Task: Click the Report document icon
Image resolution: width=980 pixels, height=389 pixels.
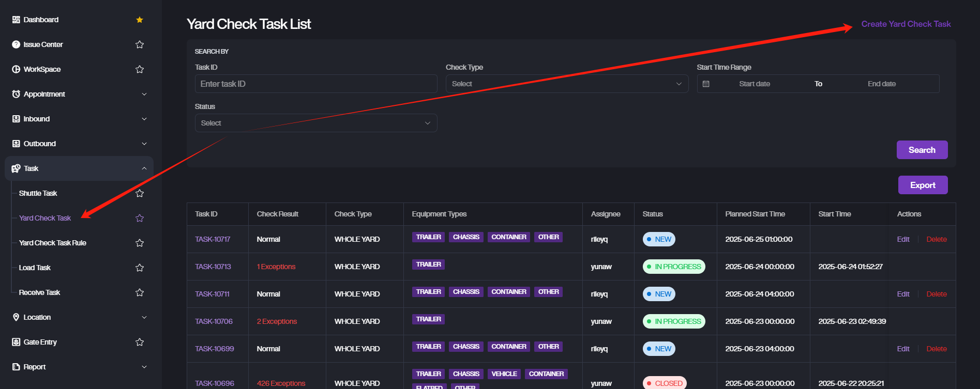Action: click(16, 367)
